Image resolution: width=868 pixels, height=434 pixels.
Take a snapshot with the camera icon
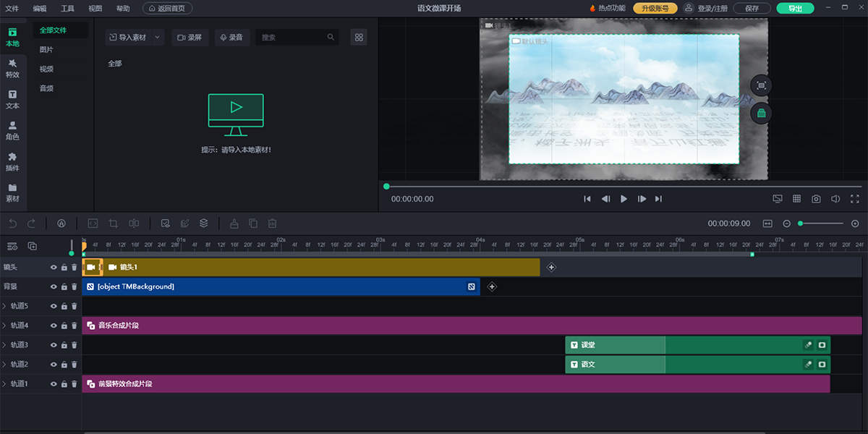[x=816, y=199]
